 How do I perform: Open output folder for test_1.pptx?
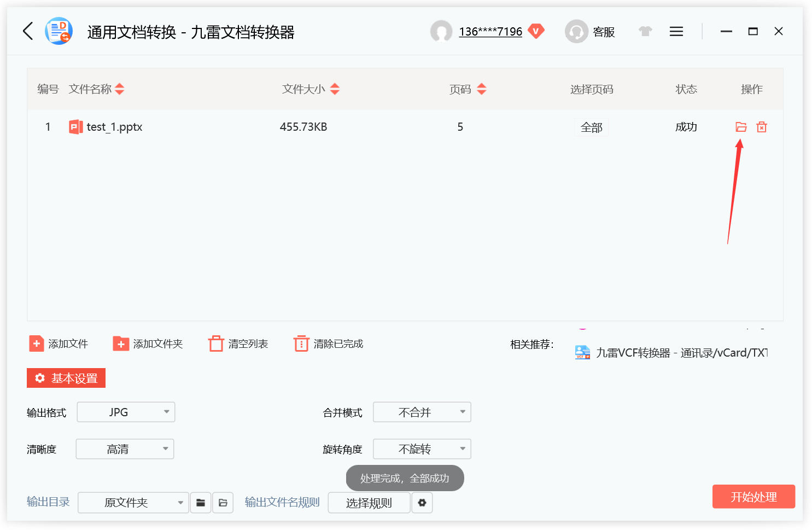point(741,127)
